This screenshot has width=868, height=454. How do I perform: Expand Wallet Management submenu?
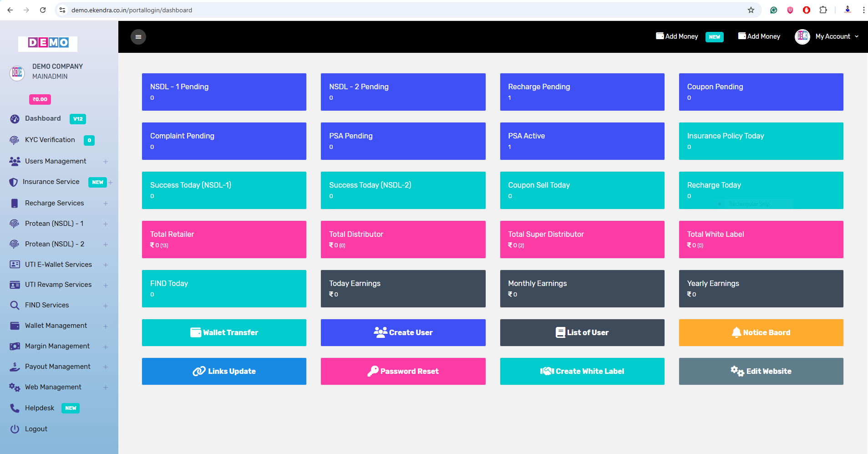pos(105,326)
